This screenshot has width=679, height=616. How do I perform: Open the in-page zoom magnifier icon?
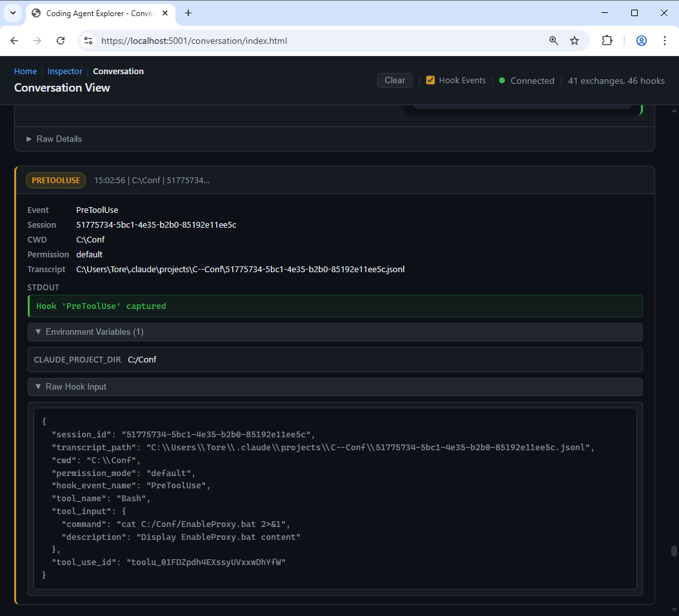coord(553,40)
